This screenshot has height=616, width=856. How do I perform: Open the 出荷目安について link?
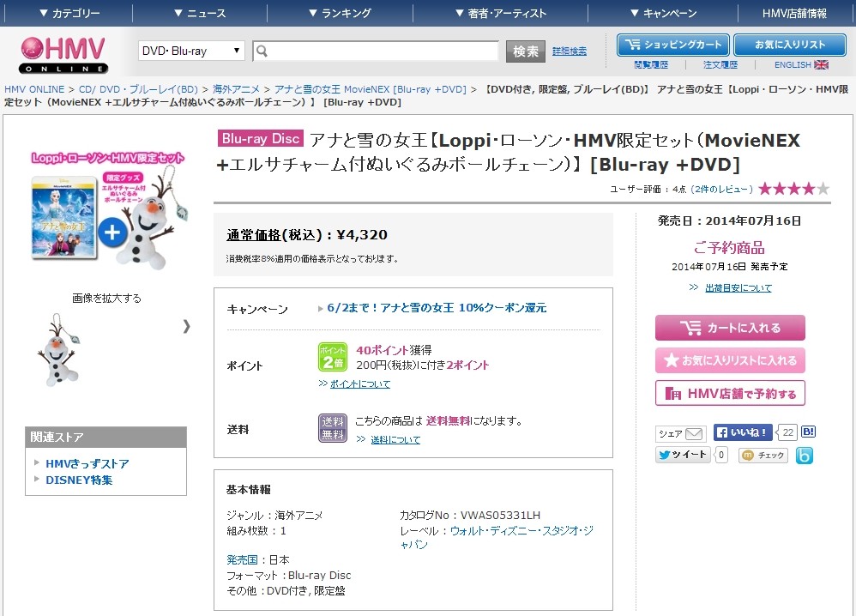pos(738,287)
